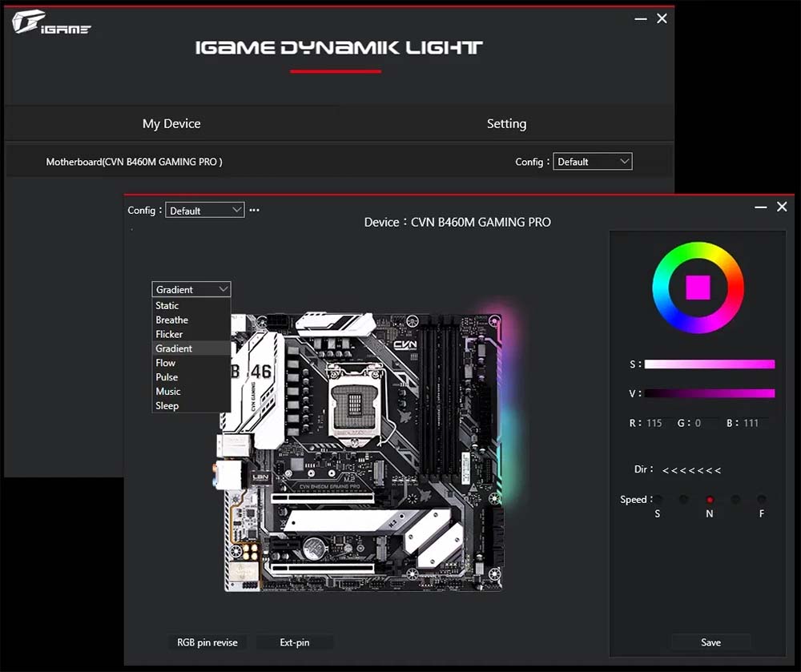Viewport: 801px width, 672px height.
Task: Select the slowest speed radio button
Action: [x=658, y=500]
